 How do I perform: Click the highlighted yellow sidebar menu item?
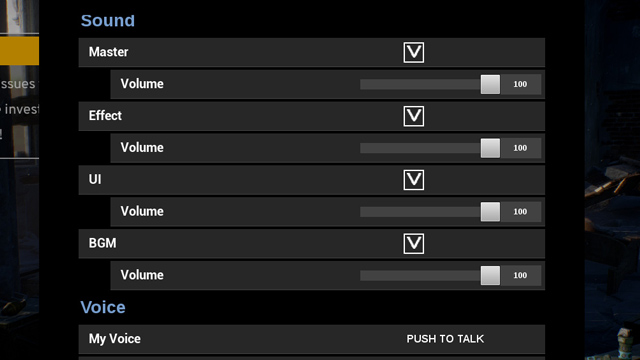[x=19, y=51]
